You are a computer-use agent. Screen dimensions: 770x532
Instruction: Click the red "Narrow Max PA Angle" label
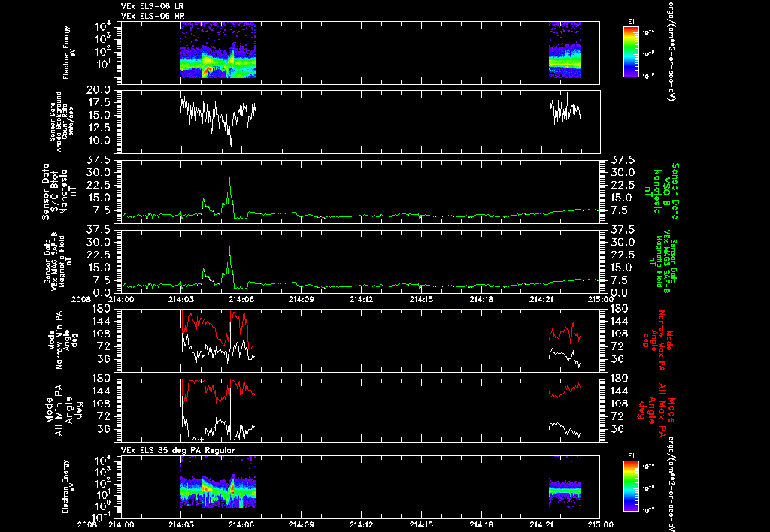tap(658, 339)
